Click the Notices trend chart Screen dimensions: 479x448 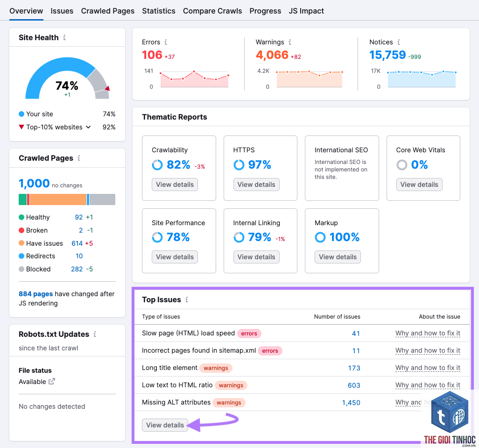click(422, 79)
